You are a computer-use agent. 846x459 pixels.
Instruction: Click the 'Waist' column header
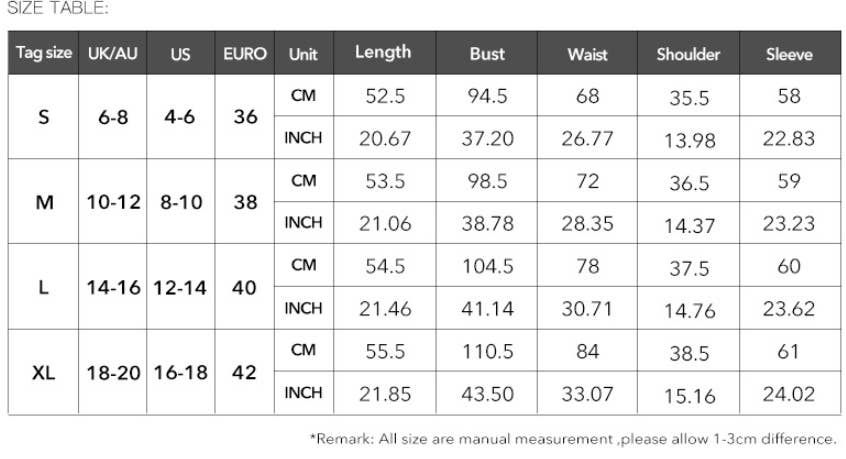[588, 54]
